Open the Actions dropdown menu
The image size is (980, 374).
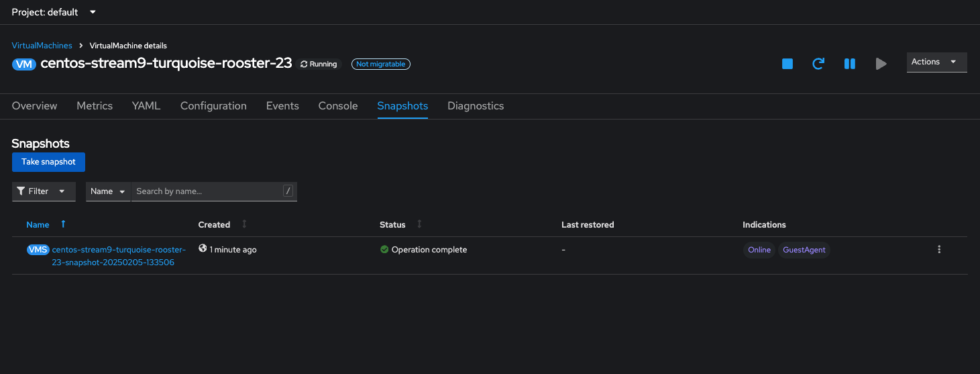(936, 62)
